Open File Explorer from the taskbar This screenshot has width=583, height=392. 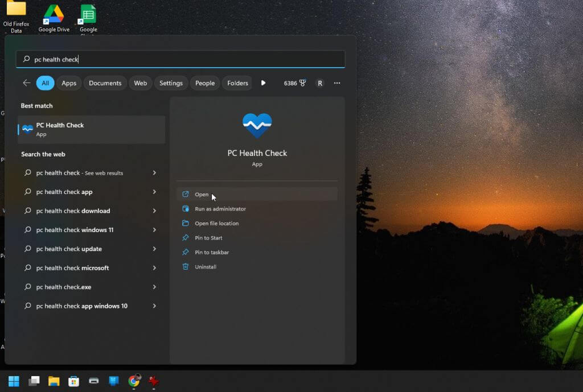tap(54, 381)
